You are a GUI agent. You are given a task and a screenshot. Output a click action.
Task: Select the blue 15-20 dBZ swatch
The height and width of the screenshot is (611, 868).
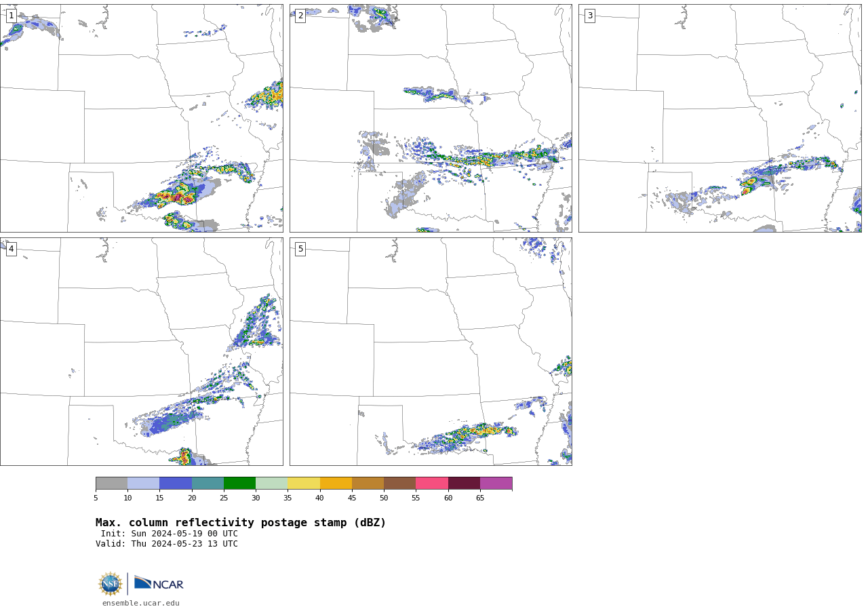[x=176, y=483]
